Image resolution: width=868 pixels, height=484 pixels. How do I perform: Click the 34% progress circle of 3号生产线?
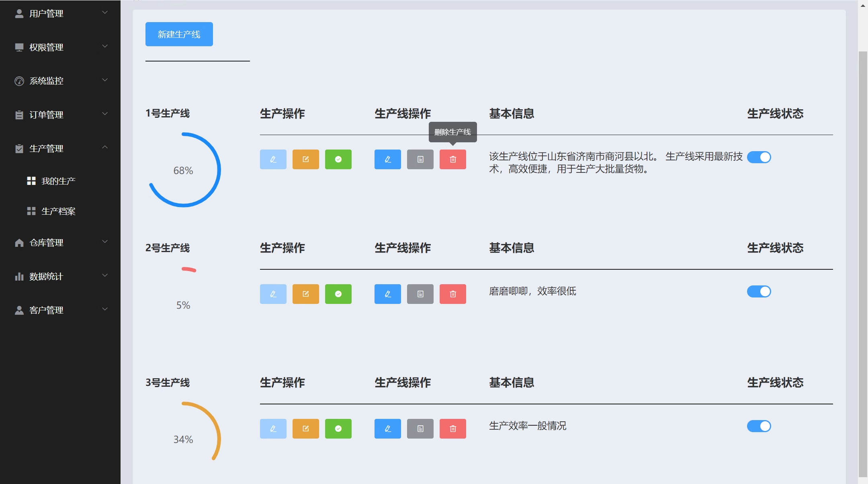tap(183, 439)
